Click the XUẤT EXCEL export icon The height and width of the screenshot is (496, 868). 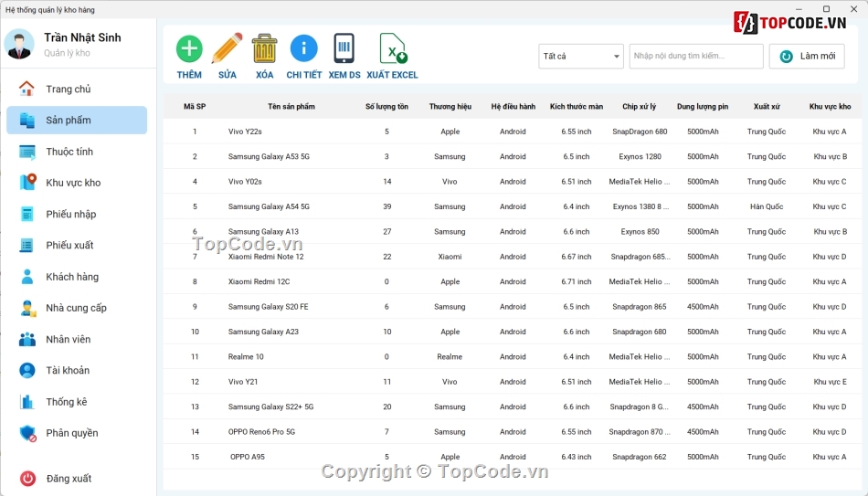pos(393,48)
